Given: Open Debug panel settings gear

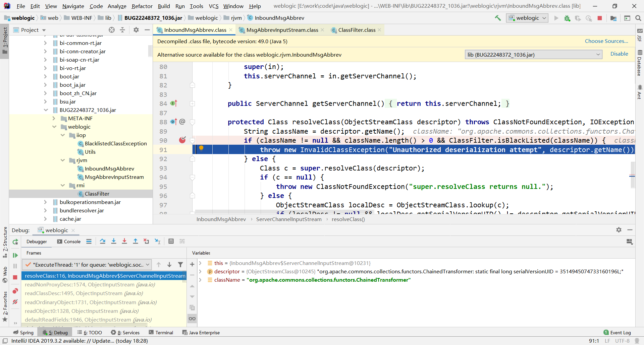Looking at the screenshot, I should tap(619, 230).
